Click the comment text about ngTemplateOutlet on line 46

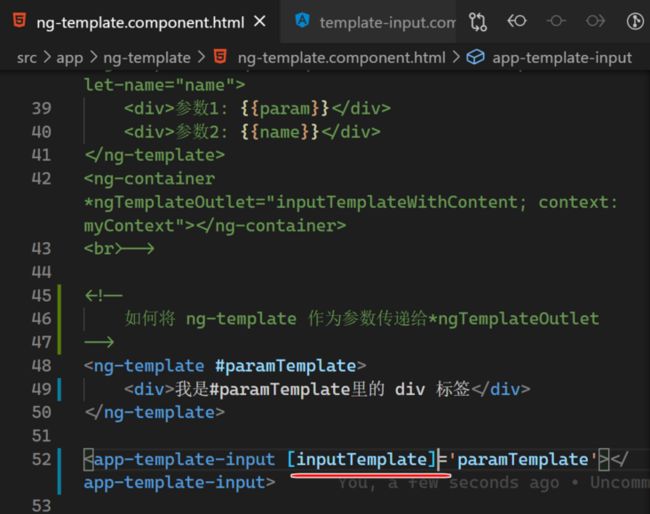(x=361, y=319)
